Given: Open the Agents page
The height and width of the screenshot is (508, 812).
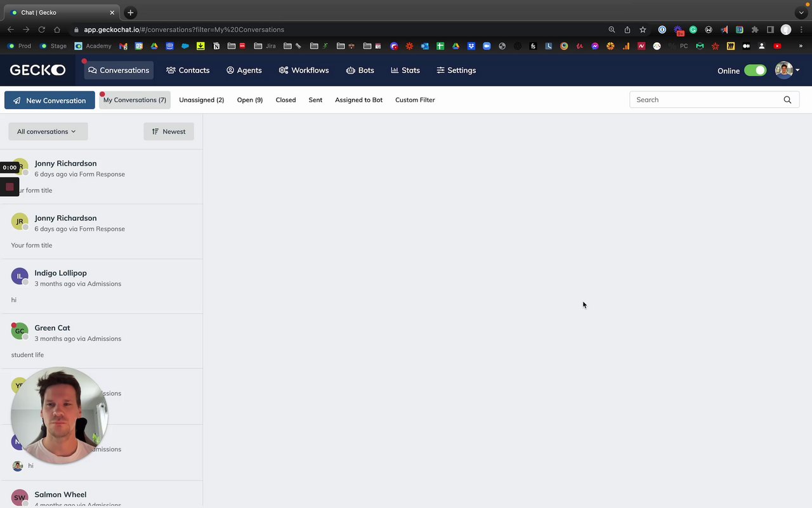Looking at the screenshot, I should (244, 70).
